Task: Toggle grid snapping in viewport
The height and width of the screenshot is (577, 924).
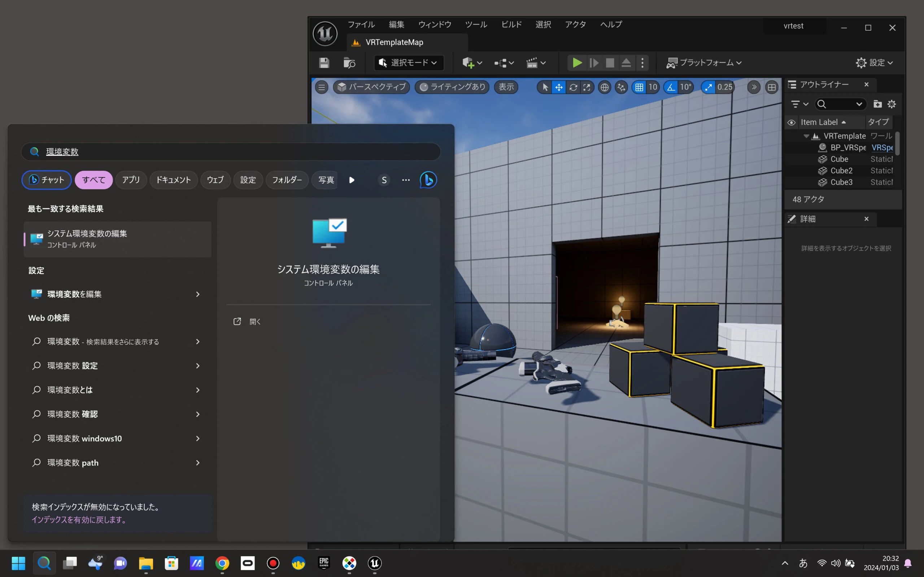Action: [x=639, y=87]
